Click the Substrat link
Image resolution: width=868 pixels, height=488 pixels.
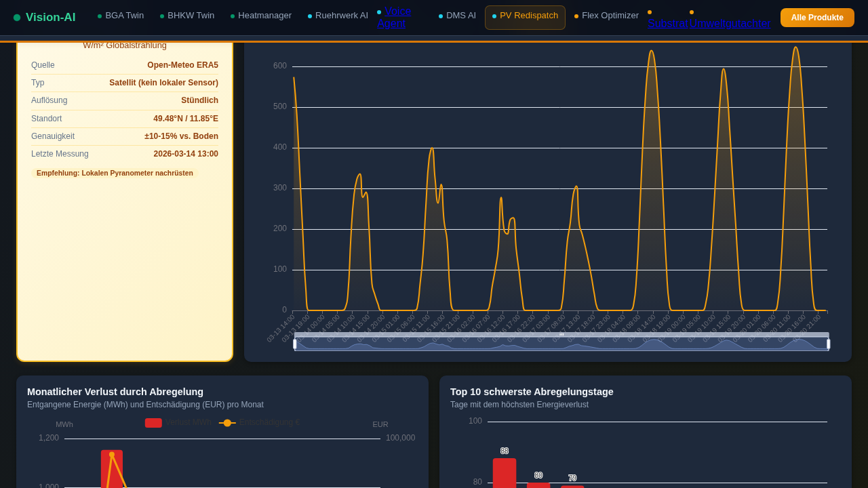(668, 24)
